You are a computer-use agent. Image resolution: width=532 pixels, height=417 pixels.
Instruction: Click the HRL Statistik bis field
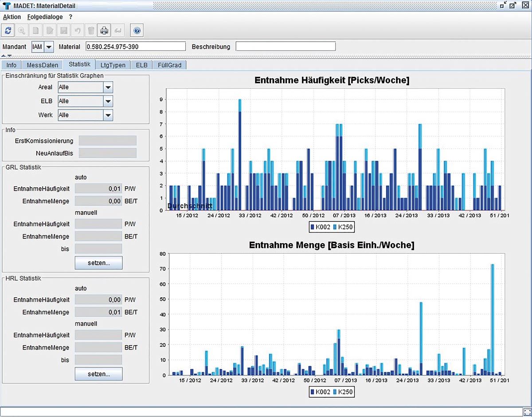(98, 360)
